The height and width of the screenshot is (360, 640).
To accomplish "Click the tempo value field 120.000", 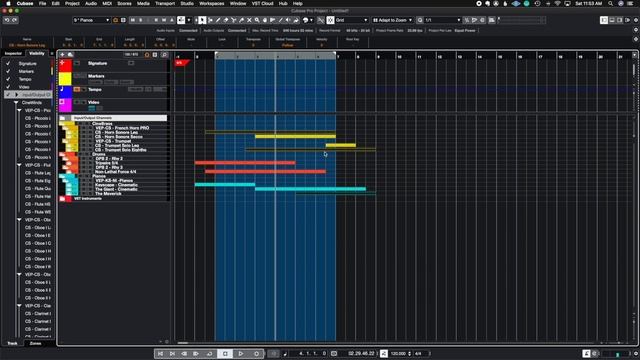I will (x=398, y=353).
